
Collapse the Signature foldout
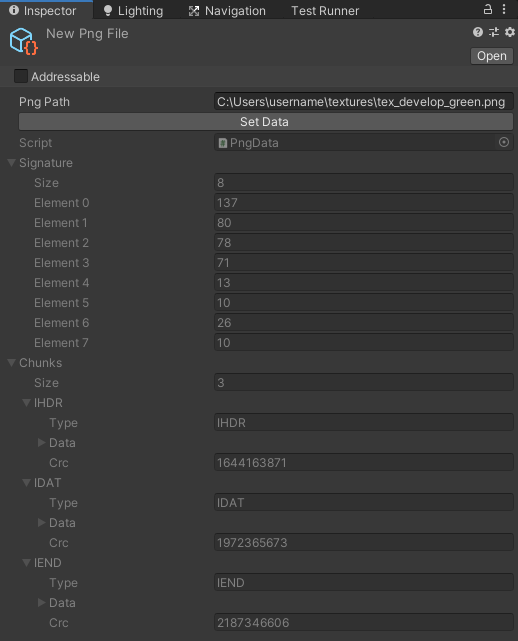point(11,163)
